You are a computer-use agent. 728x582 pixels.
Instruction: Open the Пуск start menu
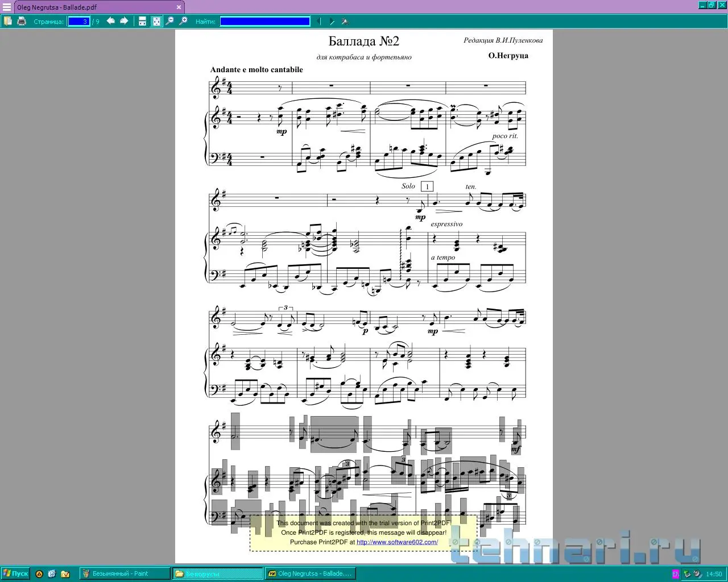(15, 573)
